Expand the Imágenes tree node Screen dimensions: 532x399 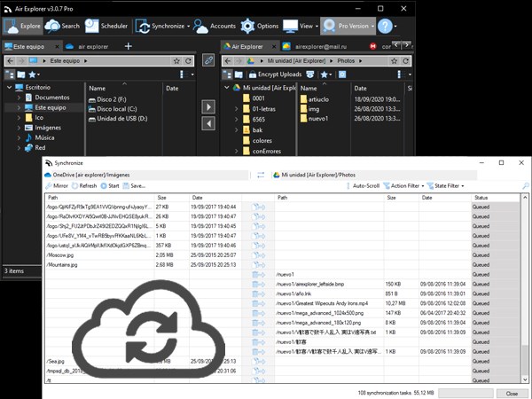(x=19, y=128)
